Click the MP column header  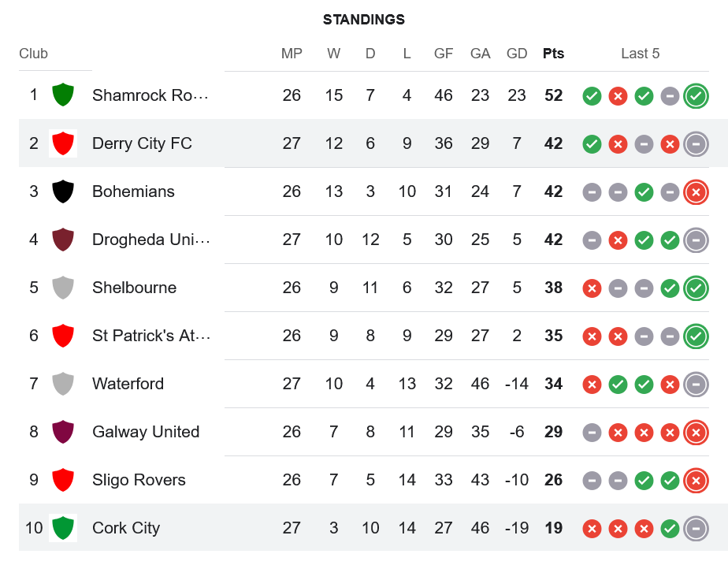[x=292, y=54]
